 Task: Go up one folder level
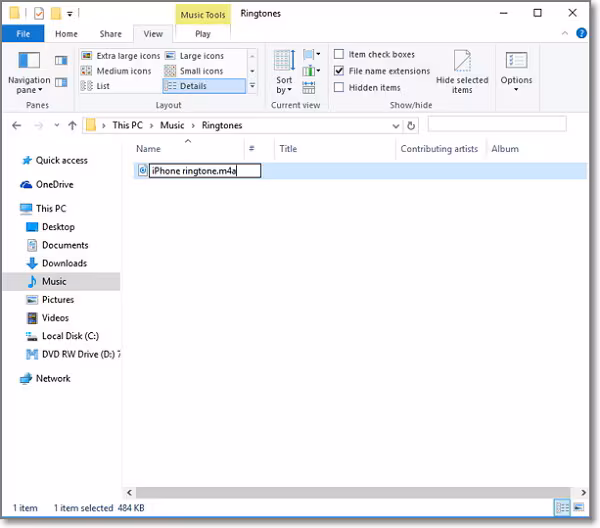pos(72,125)
